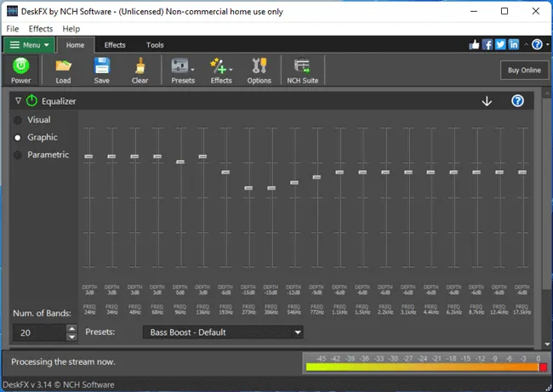Click the 24Hz band slider handle

(x=88, y=156)
